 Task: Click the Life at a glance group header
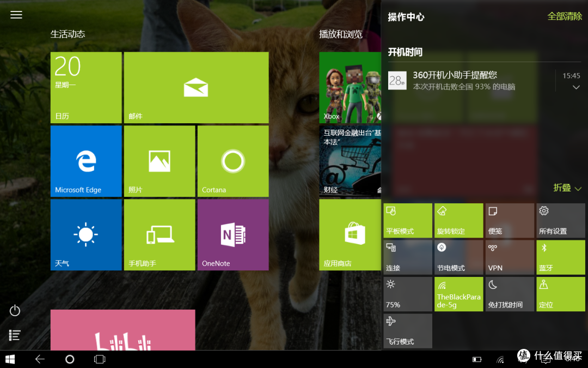(x=68, y=34)
